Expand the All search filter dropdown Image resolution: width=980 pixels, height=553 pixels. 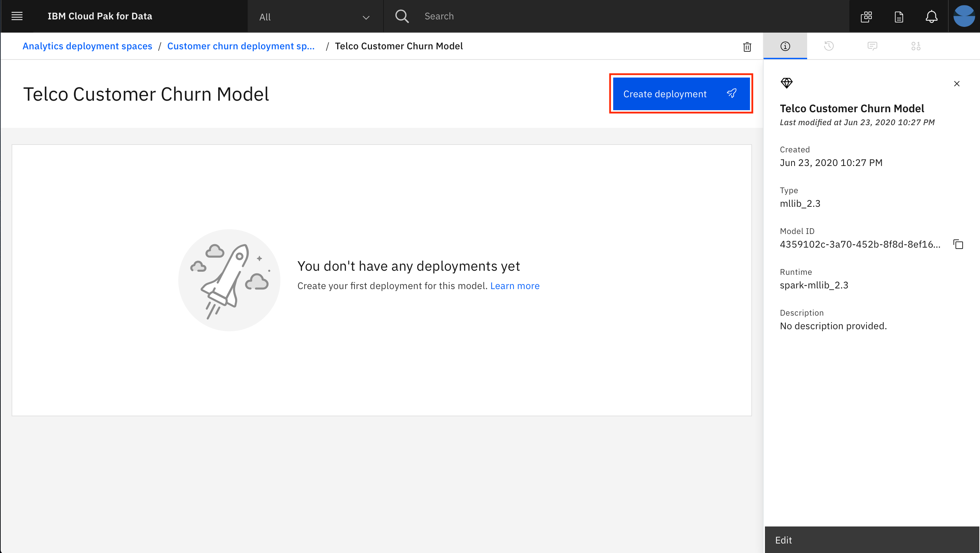point(315,17)
